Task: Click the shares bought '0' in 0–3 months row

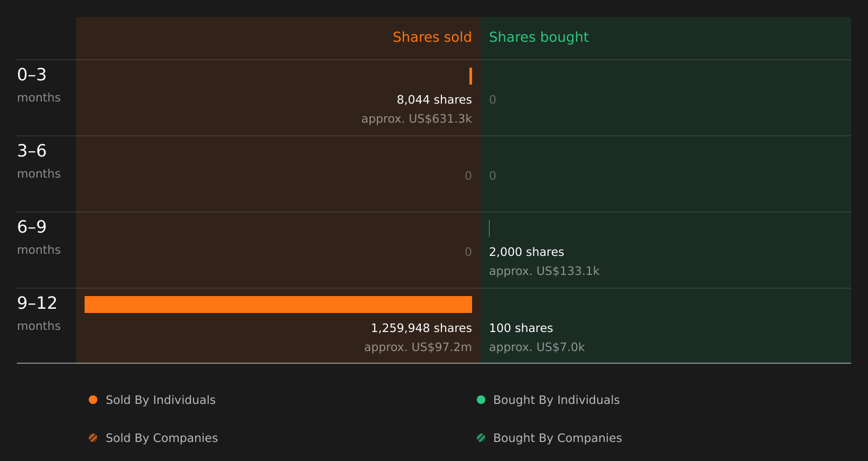Action: pos(493,99)
